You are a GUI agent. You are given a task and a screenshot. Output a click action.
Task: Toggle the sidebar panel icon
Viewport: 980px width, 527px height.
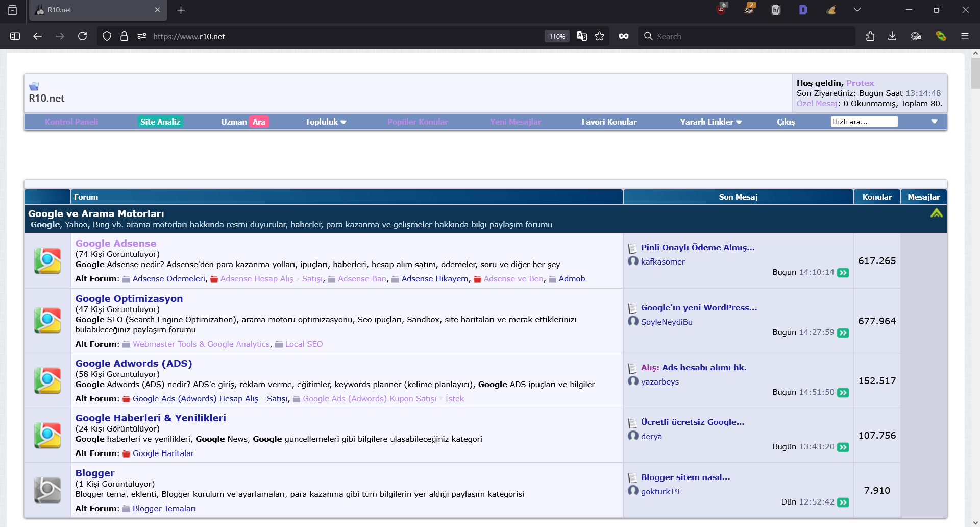click(x=15, y=36)
